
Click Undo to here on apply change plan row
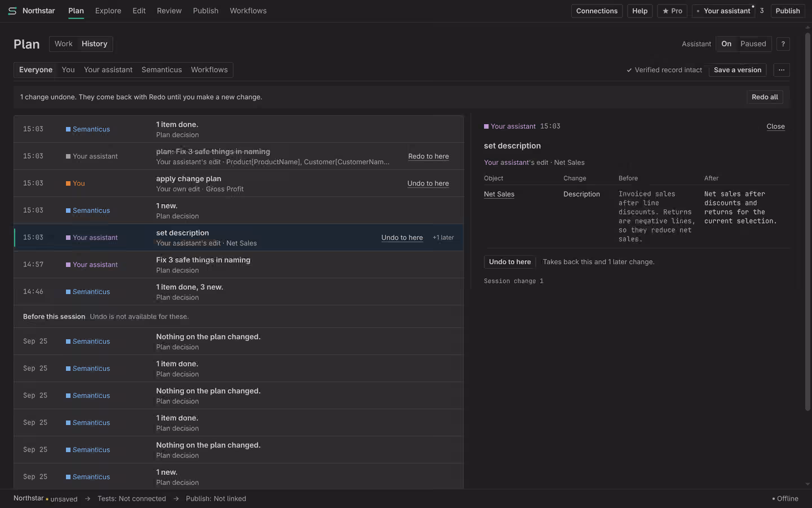(428, 183)
